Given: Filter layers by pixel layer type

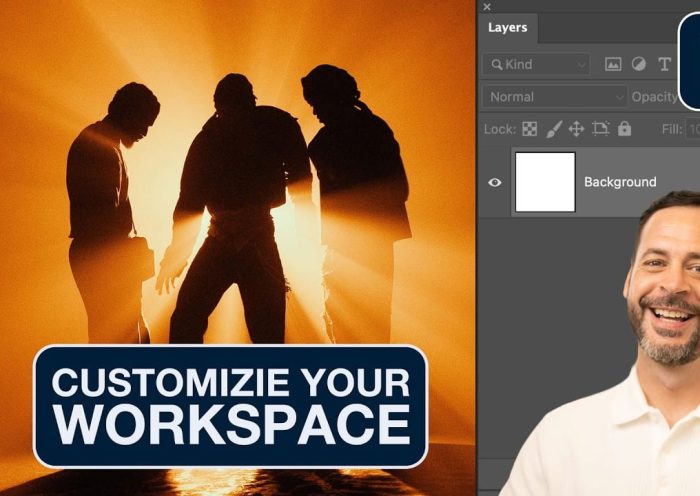Looking at the screenshot, I should point(613,65).
